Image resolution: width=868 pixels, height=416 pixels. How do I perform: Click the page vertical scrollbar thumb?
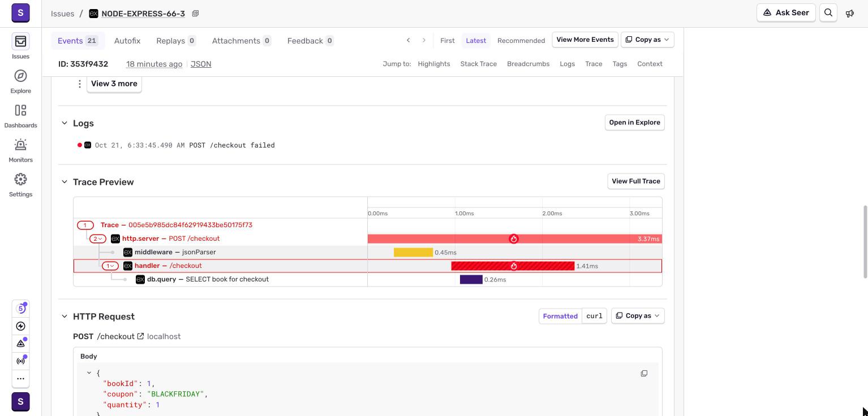coord(864,242)
